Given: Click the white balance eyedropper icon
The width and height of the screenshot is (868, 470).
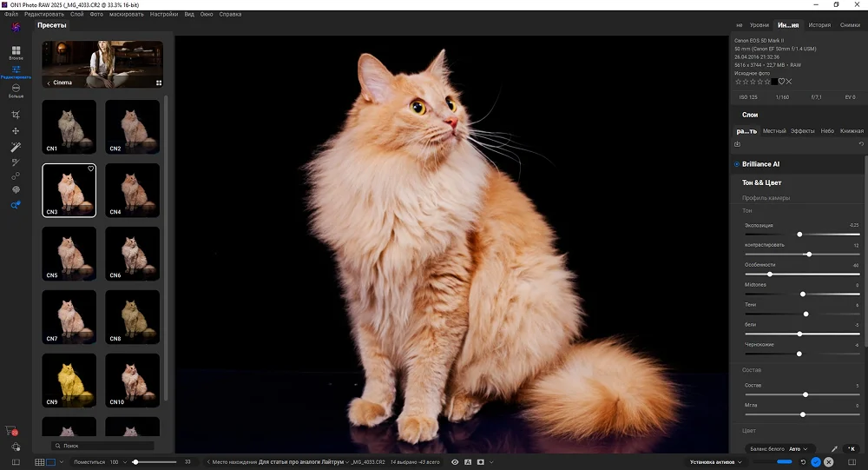Looking at the screenshot, I should 835,449.
